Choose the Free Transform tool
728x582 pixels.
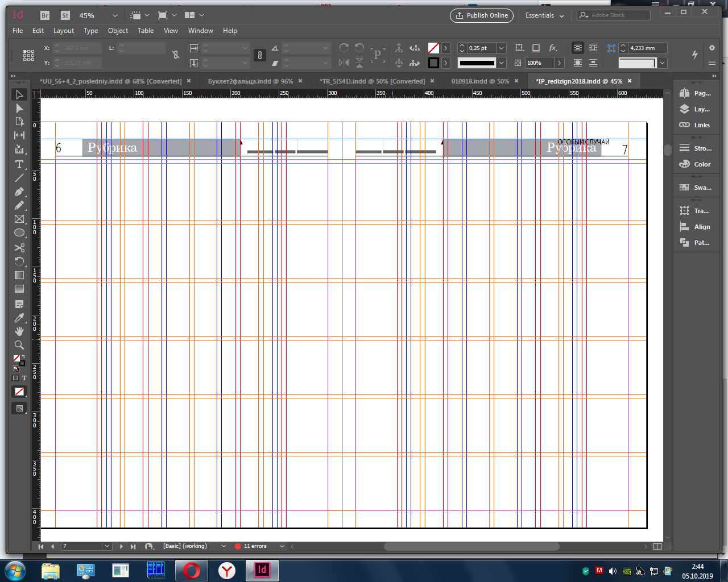pyautogui.click(x=19, y=261)
